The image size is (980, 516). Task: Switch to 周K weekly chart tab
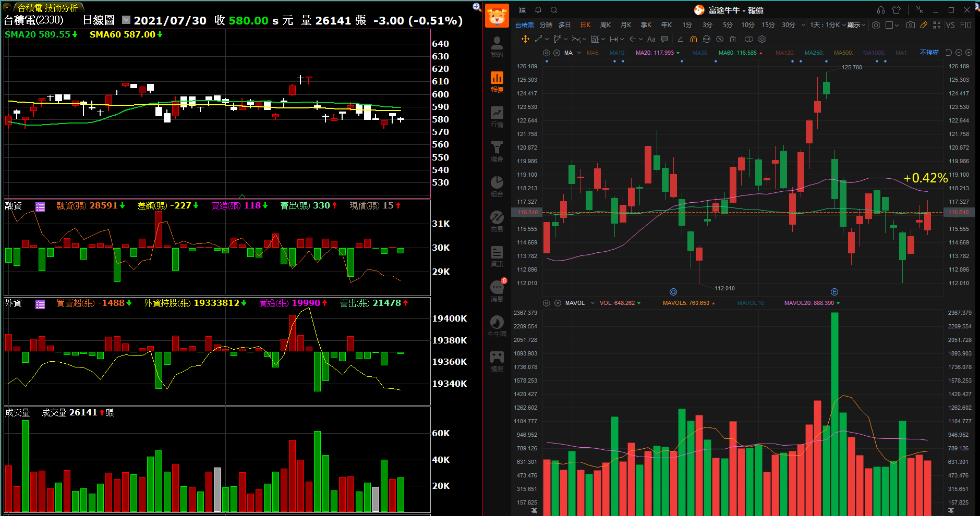(x=606, y=25)
